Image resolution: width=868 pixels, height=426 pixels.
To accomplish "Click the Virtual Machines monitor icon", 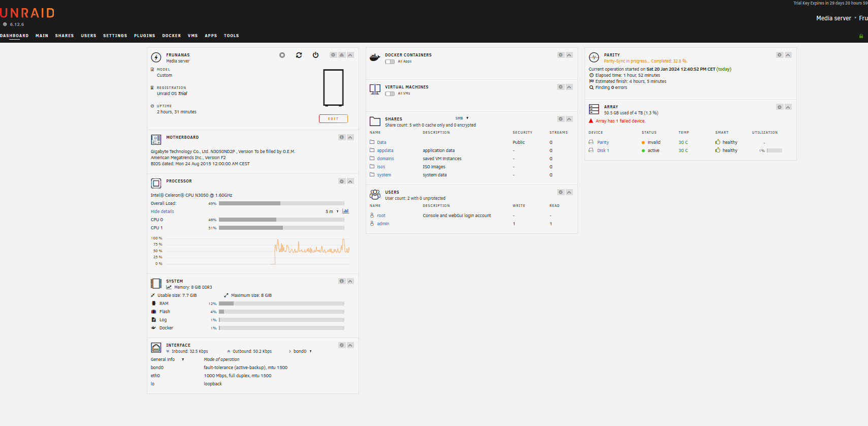I will coord(375,89).
